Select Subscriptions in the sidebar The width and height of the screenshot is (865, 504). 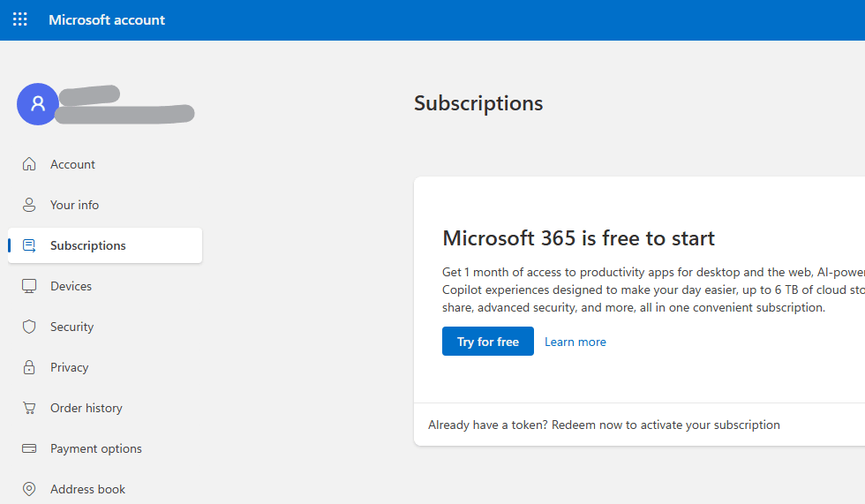tap(105, 245)
